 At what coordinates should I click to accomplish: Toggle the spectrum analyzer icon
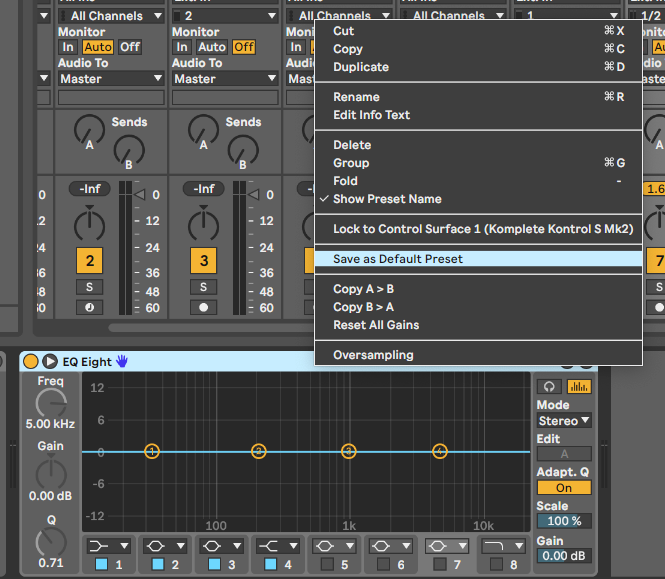[579, 386]
